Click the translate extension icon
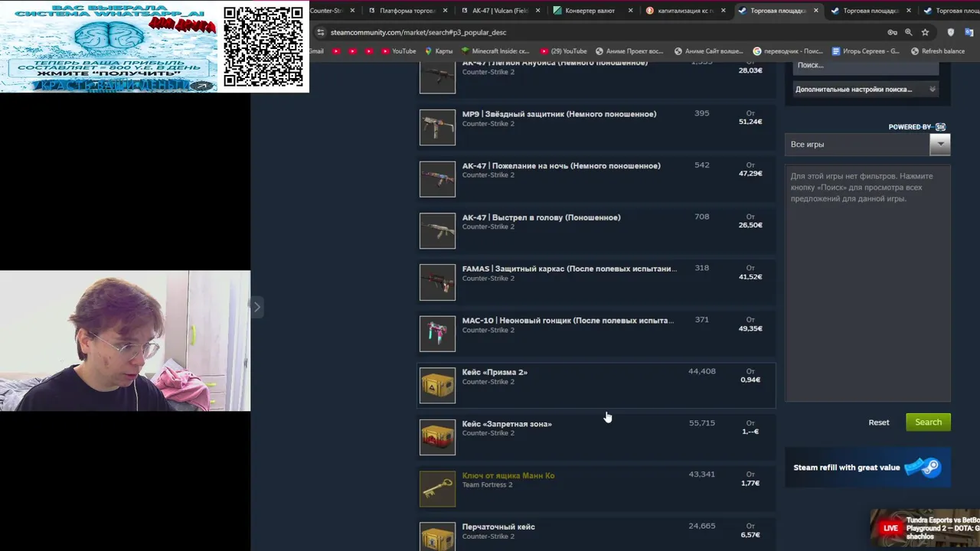This screenshot has height=551, width=980. pyautogui.click(x=969, y=32)
